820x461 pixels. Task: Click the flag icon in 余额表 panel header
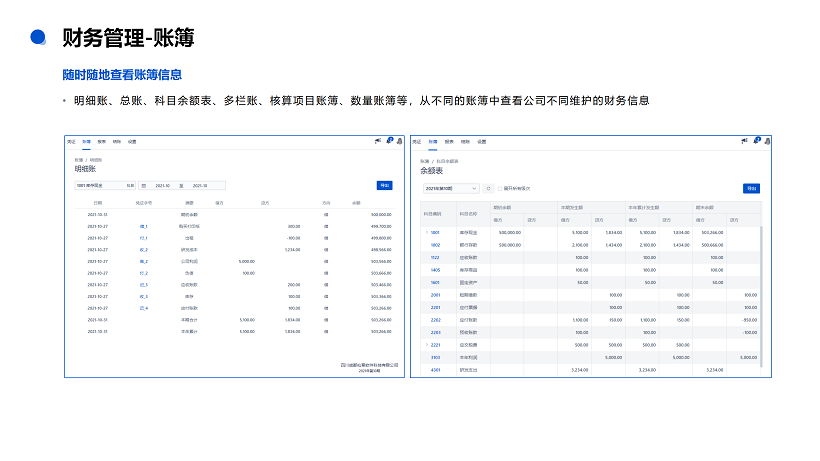744,141
